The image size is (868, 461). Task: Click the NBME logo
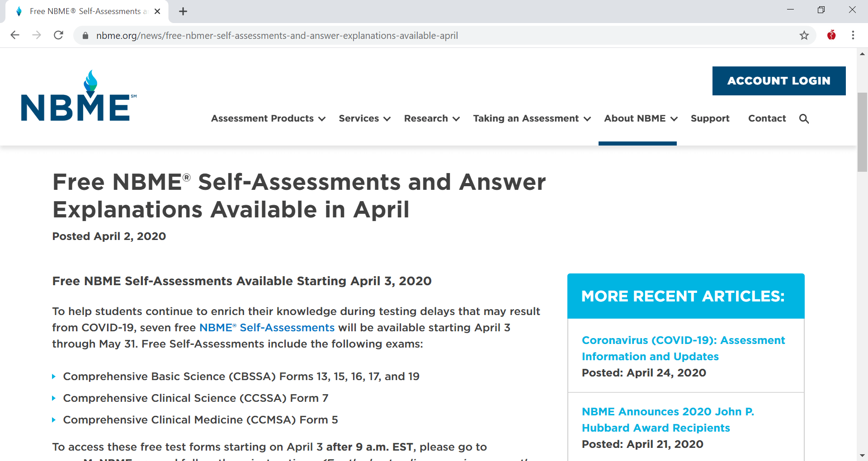tap(78, 96)
